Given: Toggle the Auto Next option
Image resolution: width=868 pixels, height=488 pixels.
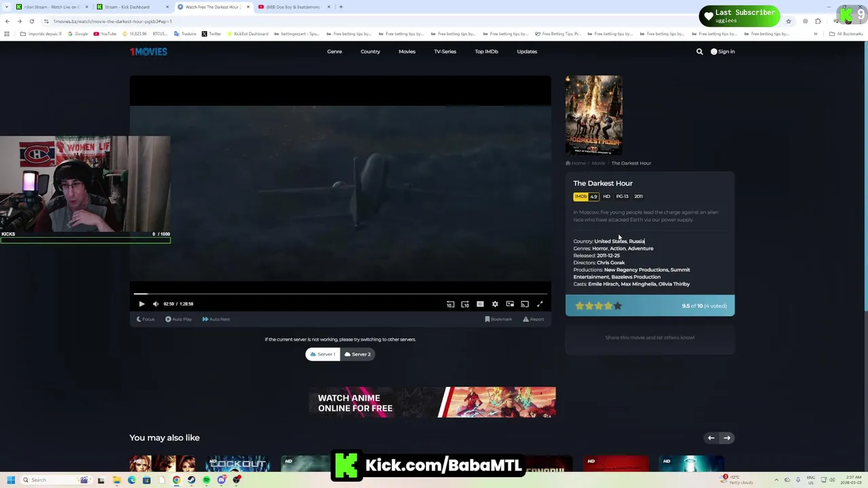Looking at the screenshot, I should tap(216, 319).
